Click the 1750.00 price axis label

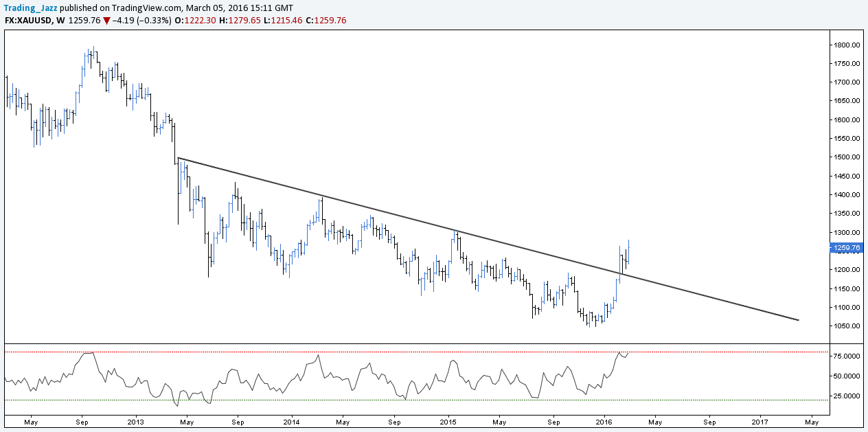point(847,63)
